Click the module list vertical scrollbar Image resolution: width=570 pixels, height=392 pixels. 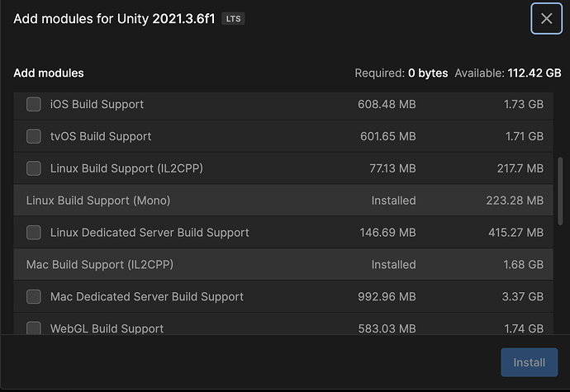[560, 191]
